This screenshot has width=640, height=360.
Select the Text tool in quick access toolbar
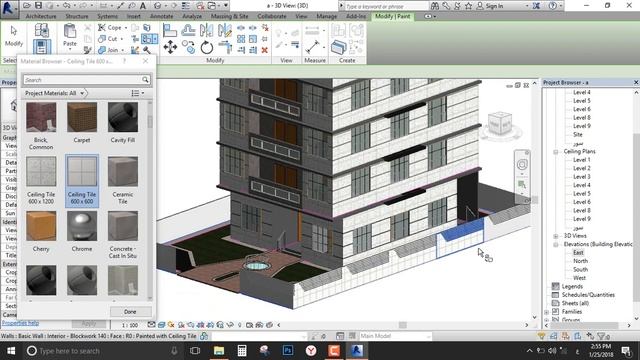(x=143, y=6)
